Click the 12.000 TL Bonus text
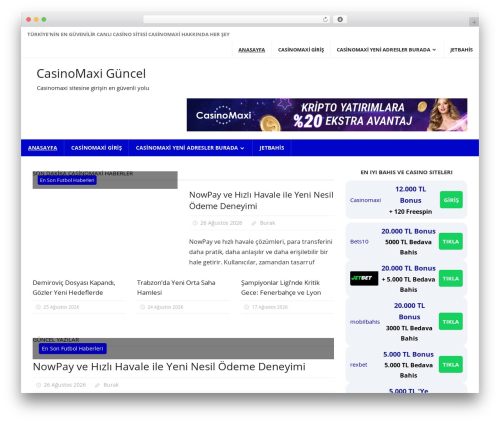The width and height of the screenshot is (500, 423). coord(411,195)
